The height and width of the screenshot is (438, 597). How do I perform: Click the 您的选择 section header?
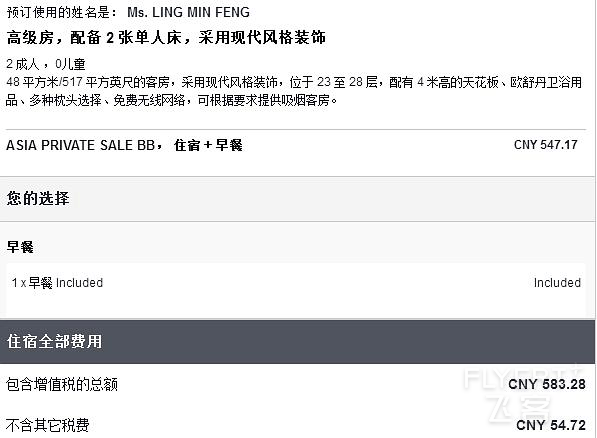pyautogui.click(x=38, y=198)
